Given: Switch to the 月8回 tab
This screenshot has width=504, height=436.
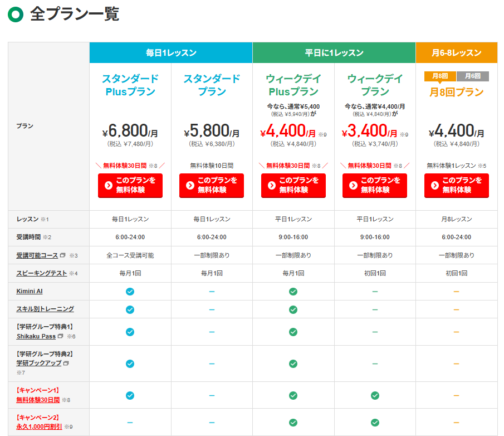Looking at the screenshot, I should tap(440, 76).
